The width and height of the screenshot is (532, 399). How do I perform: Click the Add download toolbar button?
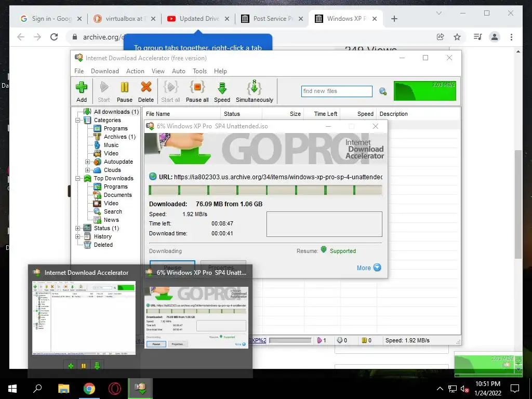pos(82,91)
